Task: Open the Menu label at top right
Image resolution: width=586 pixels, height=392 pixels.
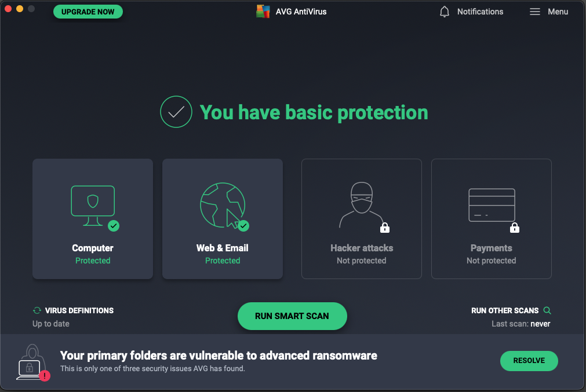Action: click(x=558, y=12)
